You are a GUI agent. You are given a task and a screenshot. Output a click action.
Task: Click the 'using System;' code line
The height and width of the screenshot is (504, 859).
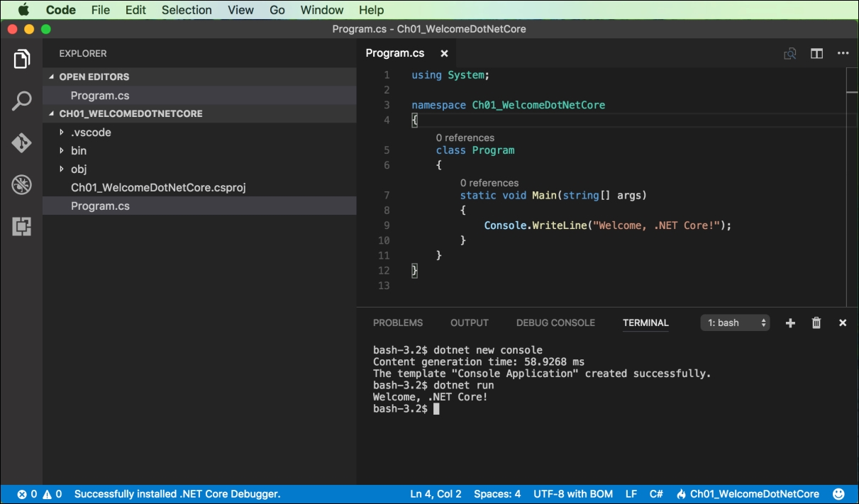tap(450, 75)
